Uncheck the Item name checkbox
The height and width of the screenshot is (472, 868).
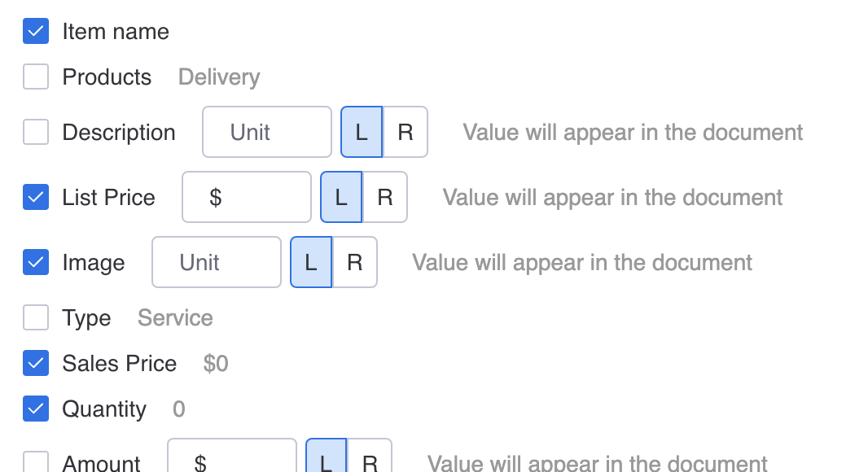point(36,32)
